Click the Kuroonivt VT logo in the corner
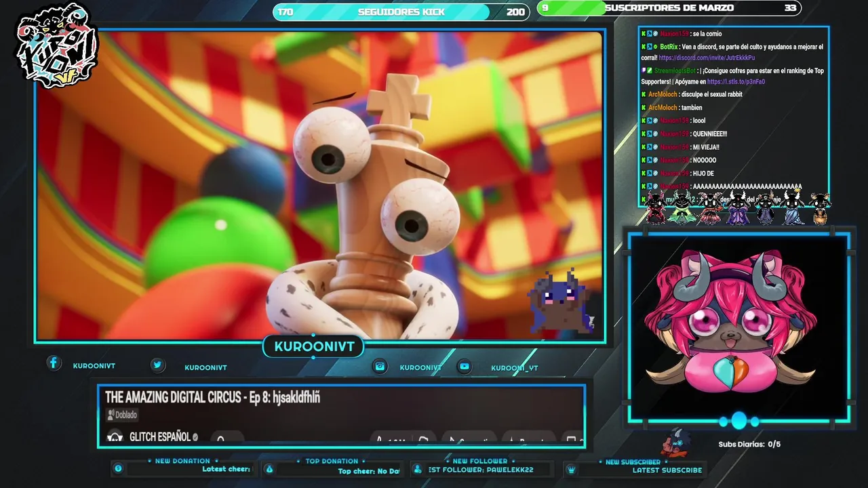This screenshot has height=488, width=868. point(58,45)
